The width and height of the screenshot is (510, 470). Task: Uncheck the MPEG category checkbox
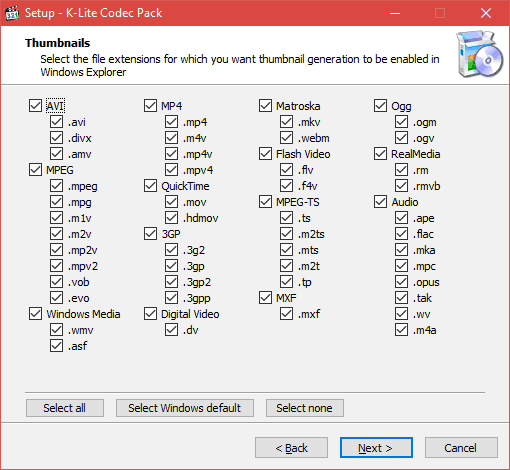35,170
